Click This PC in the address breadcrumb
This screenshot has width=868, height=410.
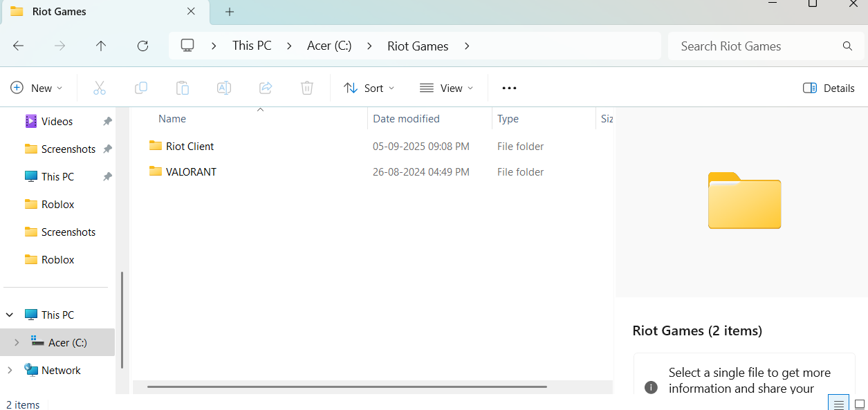[x=252, y=46]
